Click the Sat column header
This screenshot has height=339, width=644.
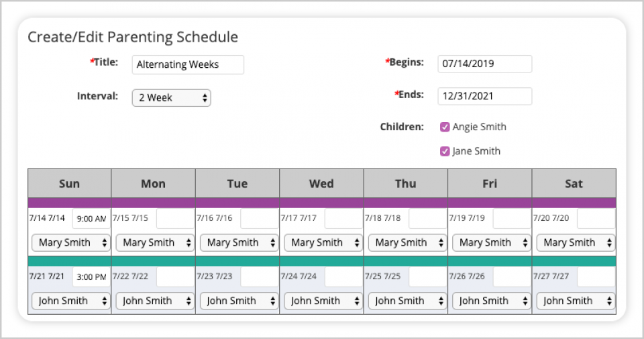click(574, 183)
